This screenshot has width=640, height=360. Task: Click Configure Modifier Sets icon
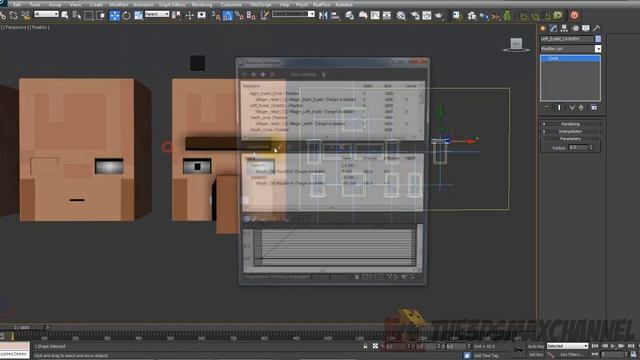[594, 107]
